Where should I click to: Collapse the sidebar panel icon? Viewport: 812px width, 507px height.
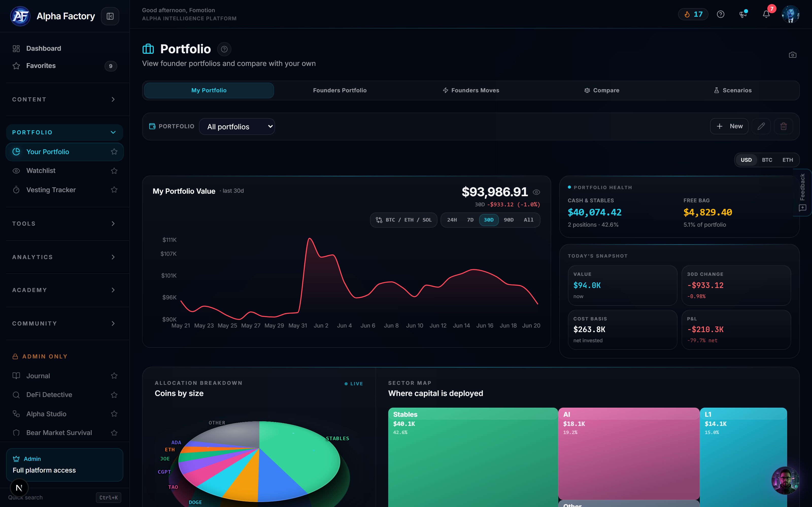tap(110, 16)
